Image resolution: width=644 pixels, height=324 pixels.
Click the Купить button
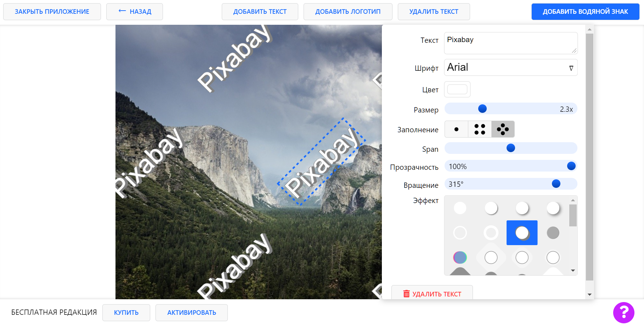pos(126,313)
